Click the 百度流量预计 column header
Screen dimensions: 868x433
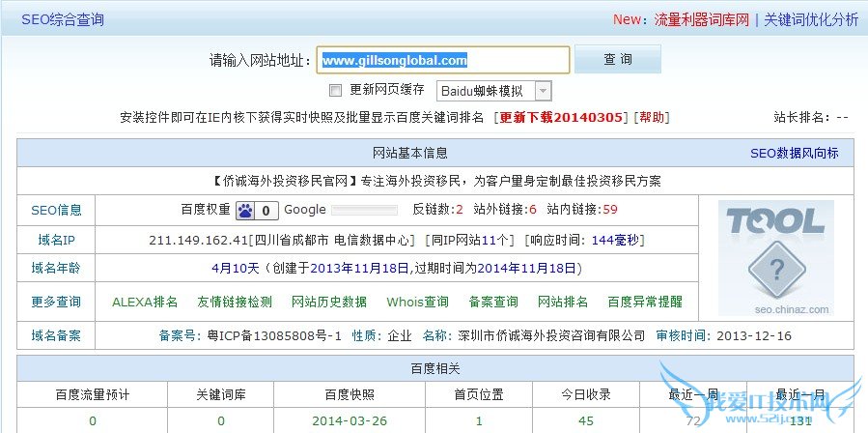[x=93, y=394]
